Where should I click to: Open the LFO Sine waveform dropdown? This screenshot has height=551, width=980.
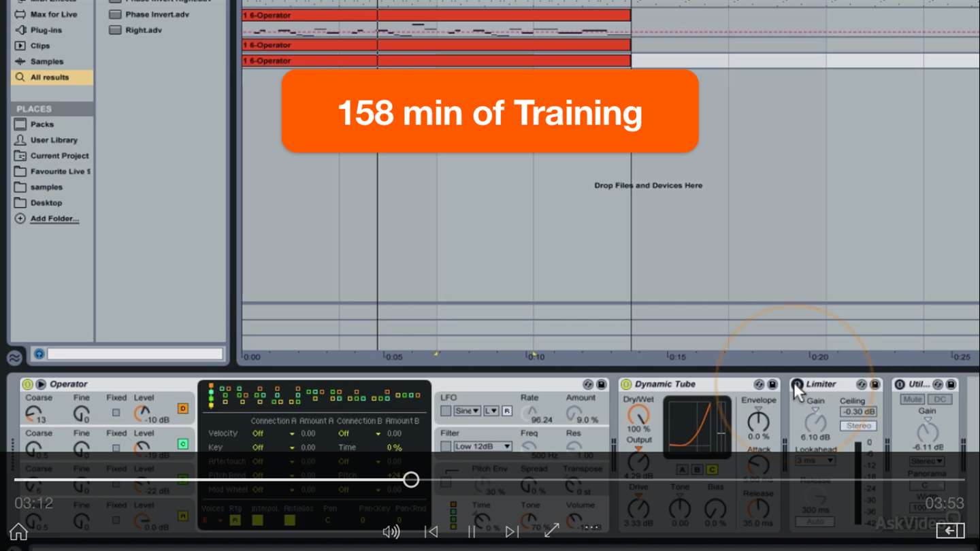click(x=468, y=411)
